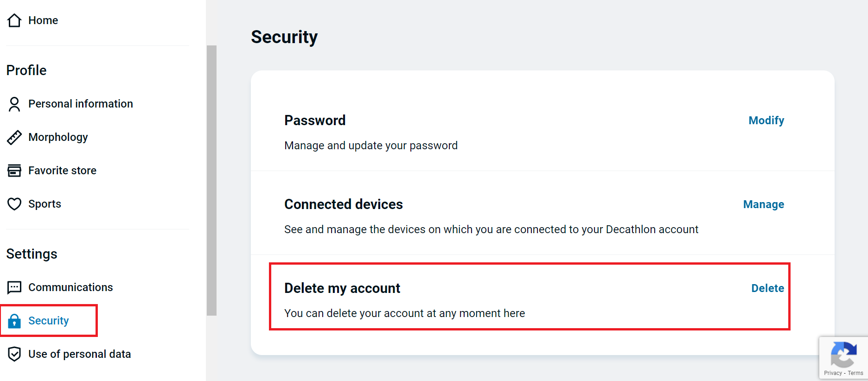Select Favorite store in sidebar

click(x=62, y=171)
